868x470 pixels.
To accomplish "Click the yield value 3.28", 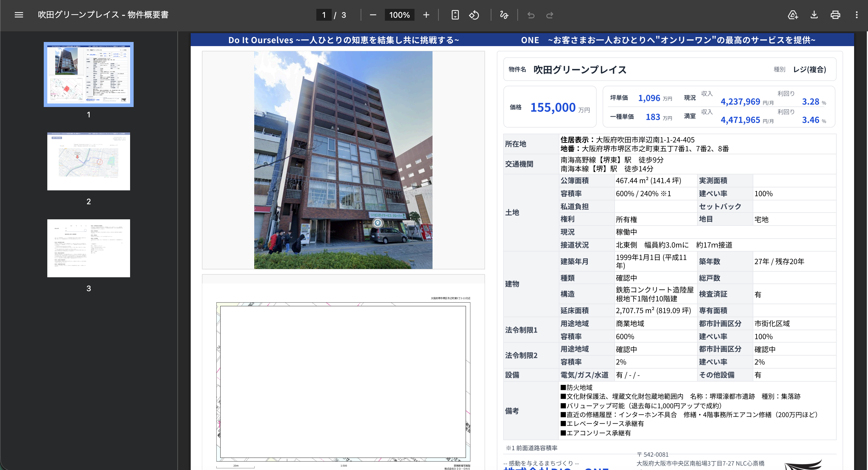I will click(810, 101).
